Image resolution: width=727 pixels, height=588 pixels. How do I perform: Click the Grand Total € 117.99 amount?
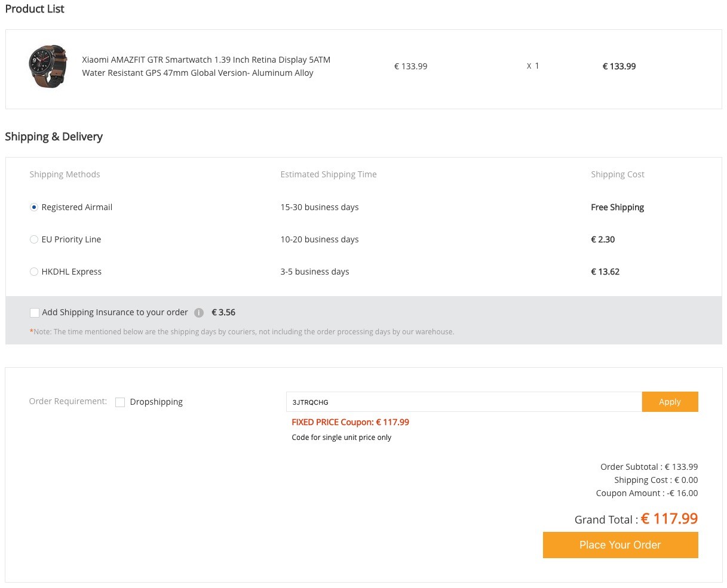click(x=670, y=519)
